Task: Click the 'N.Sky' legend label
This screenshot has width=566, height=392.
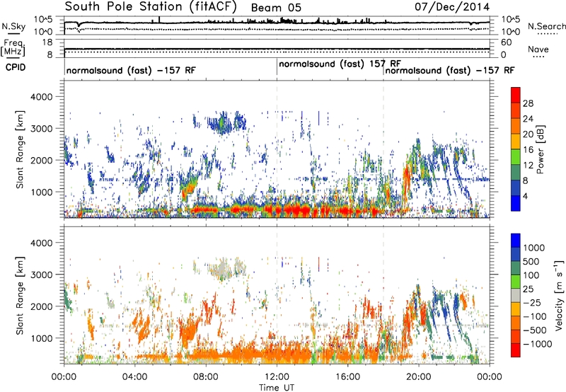Action: tap(13, 26)
